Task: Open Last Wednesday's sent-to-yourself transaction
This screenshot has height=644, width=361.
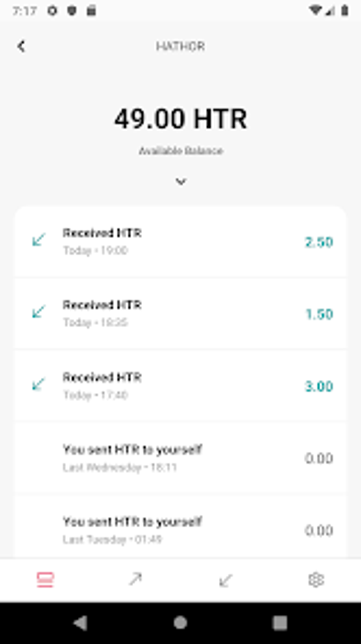Action: pos(180,458)
